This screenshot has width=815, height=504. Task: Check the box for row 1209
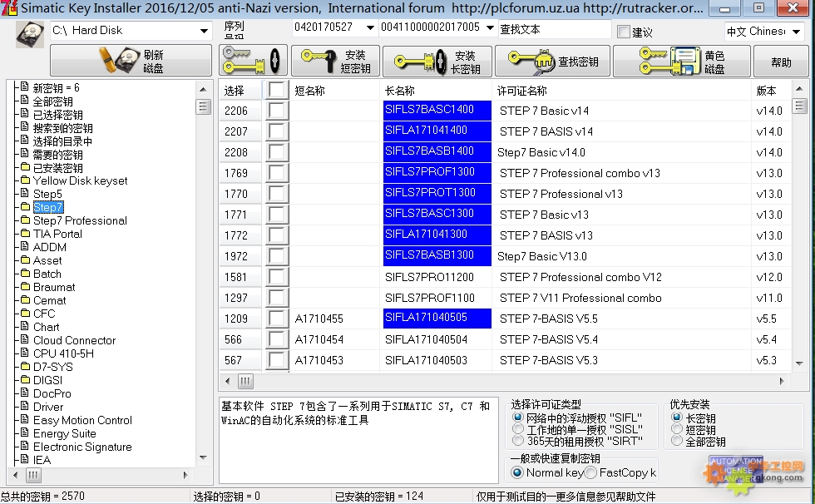pyautogui.click(x=277, y=318)
